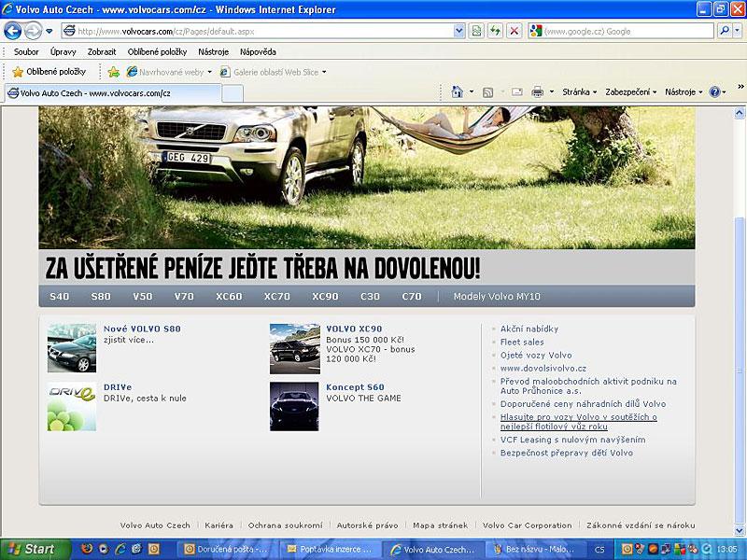This screenshot has width=747, height=560.
Task: Open the Zabezpečení command bar menu
Action: tap(631, 91)
